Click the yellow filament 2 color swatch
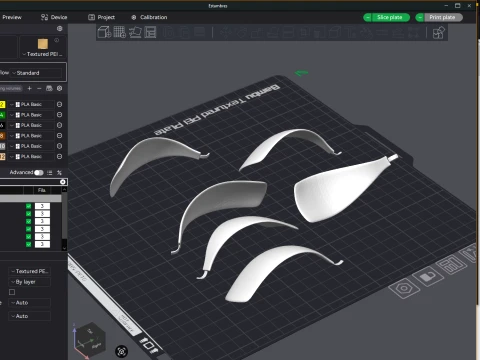This screenshot has height=360, width=480. pyautogui.click(x=2, y=104)
